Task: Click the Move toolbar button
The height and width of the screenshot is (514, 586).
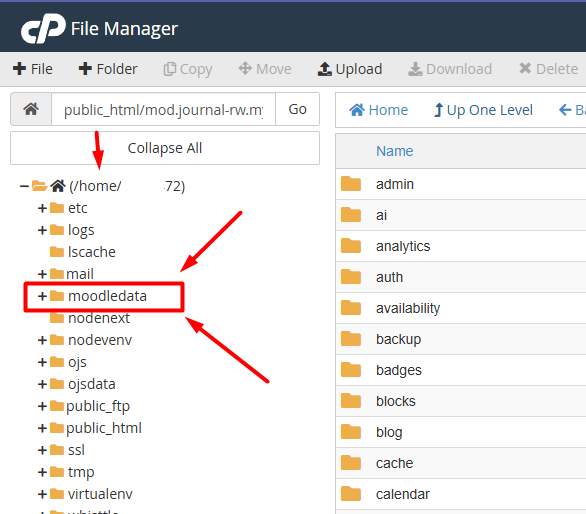Action: point(265,69)
